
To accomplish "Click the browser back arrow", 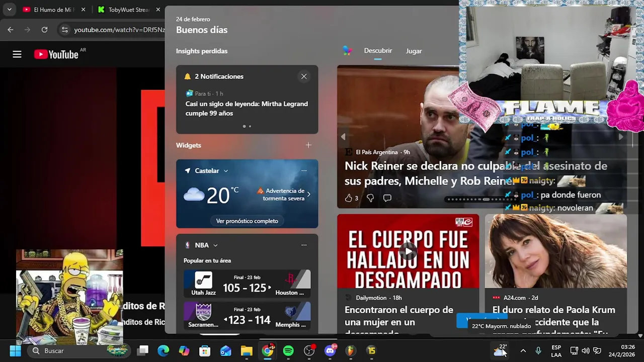I will (11, 30).
